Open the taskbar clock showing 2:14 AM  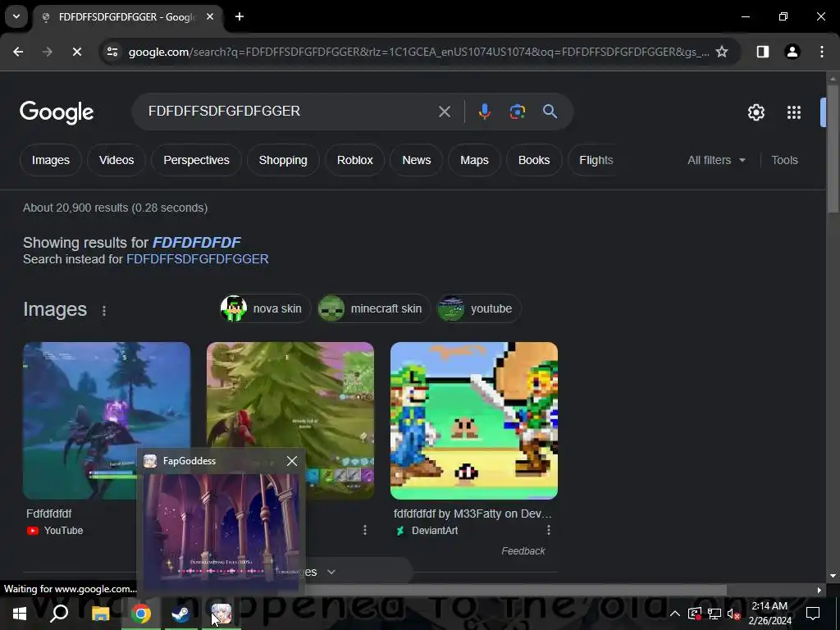769,614
